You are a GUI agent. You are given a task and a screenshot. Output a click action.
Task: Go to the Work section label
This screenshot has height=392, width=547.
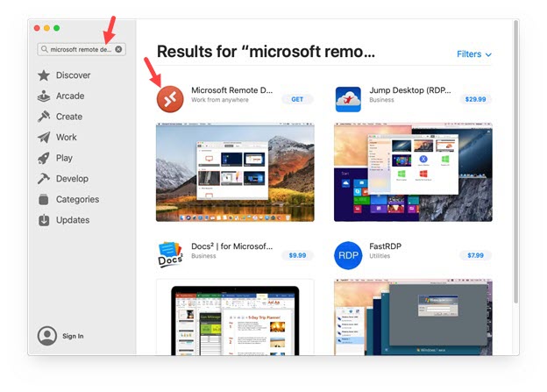click(67, 137)
